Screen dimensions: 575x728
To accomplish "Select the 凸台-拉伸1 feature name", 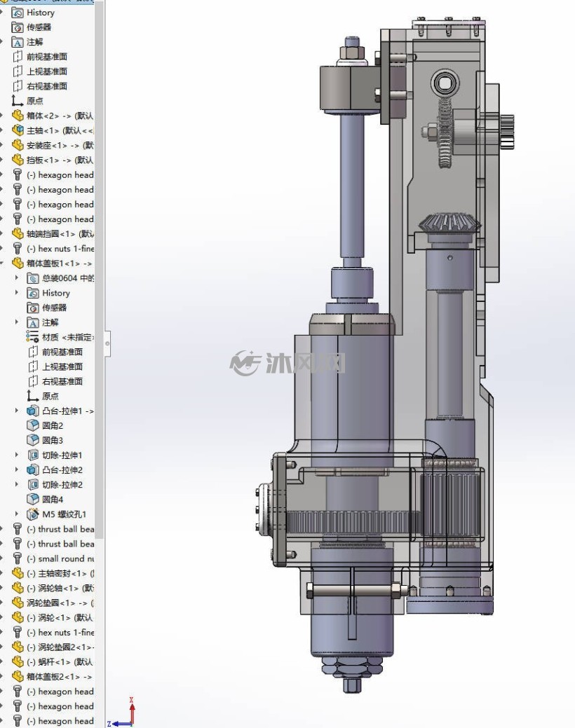I will click(68, 411).
